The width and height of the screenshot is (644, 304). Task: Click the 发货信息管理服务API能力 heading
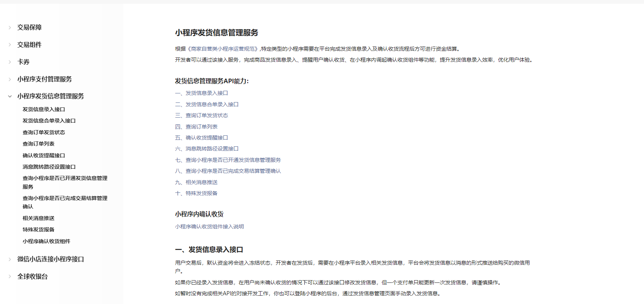(x=212, y=81)
